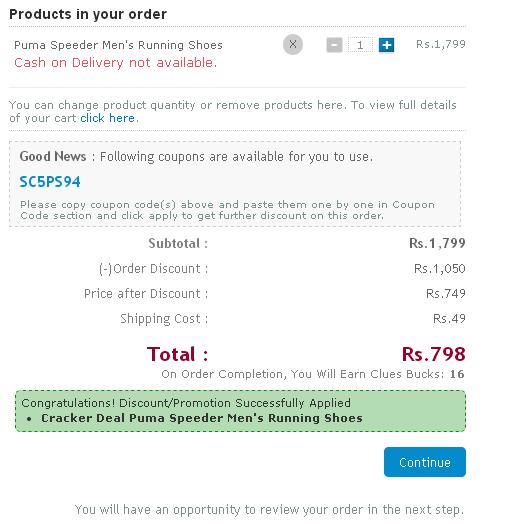Click 'Cash on Delivery not available' notice
The width and height of the screenshot is (512, 524).
[x=115, y=63]
